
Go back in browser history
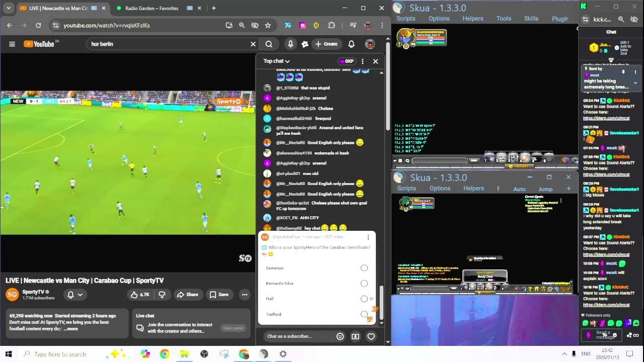pyautogui.click(x=10, y=25)
